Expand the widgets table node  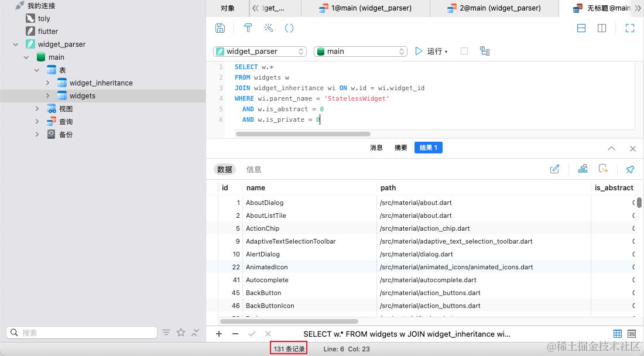coord(47,96)
